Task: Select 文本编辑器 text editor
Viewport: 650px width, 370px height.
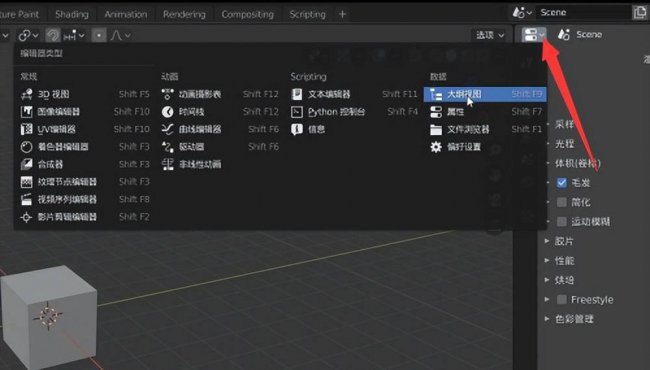Action: (354, 94)
